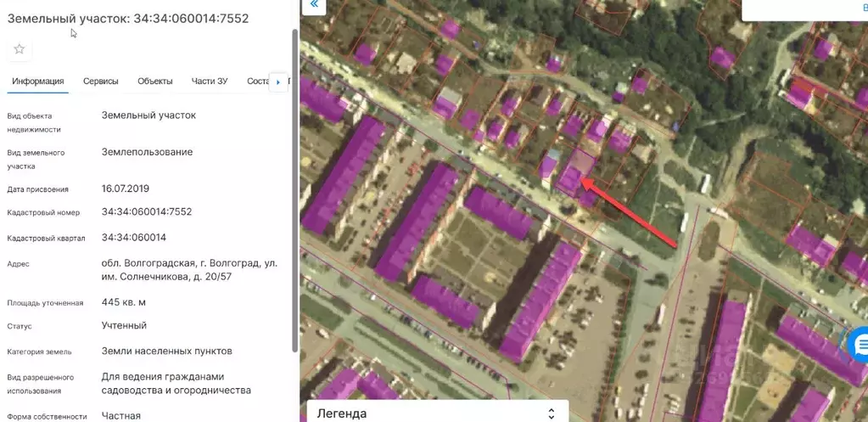Click the 445 кв. м area value
Screen dimensions: 868x422
[x=124, y=302]
